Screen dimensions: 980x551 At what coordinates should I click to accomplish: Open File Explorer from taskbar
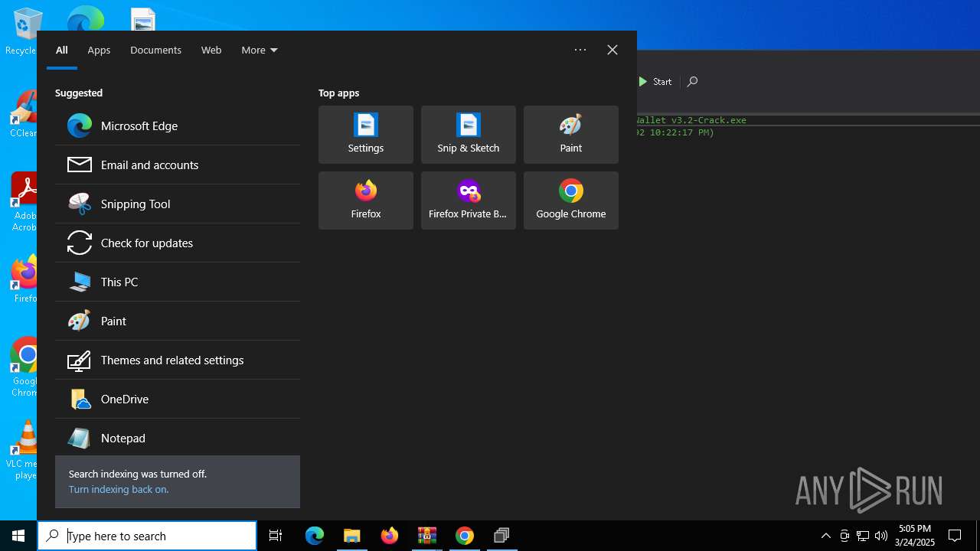352,536
